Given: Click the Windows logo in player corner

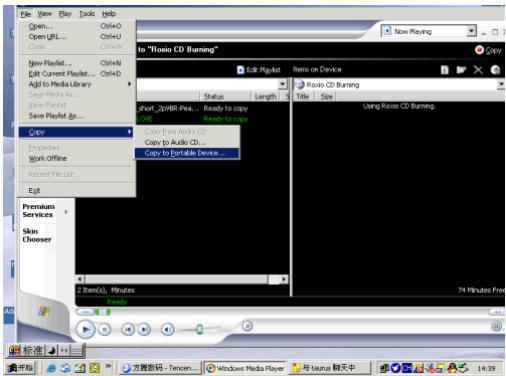Looking at the screenshot, I should [44, 312].
